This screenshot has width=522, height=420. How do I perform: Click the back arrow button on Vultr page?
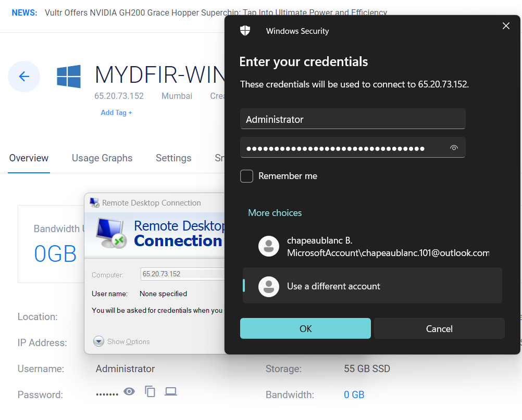(x=24, y=77)
